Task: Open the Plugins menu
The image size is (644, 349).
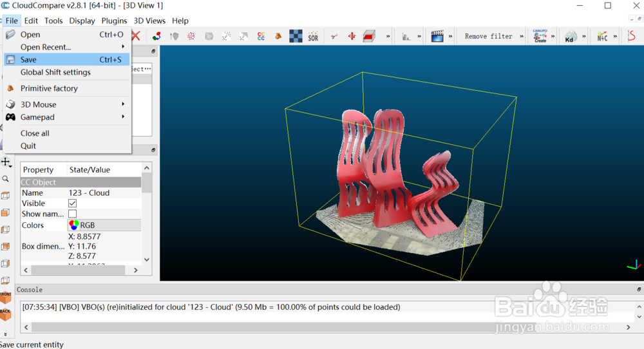Action: [114, 21]
